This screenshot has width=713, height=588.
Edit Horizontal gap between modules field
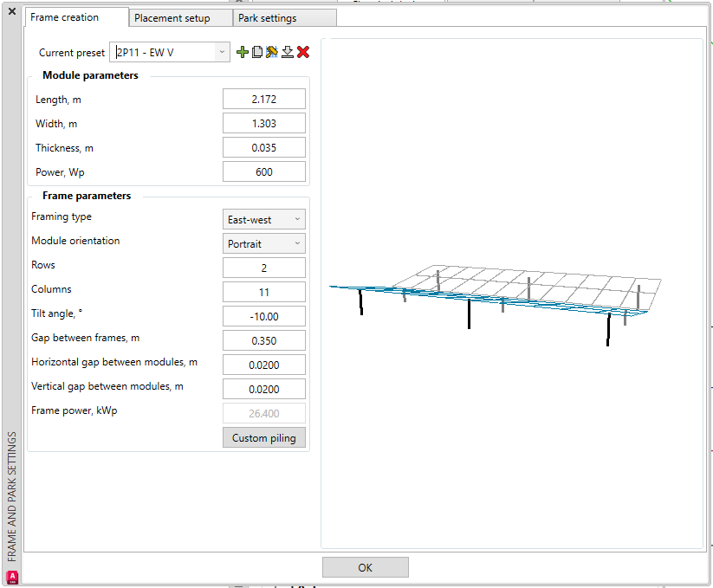coord(264,365)
